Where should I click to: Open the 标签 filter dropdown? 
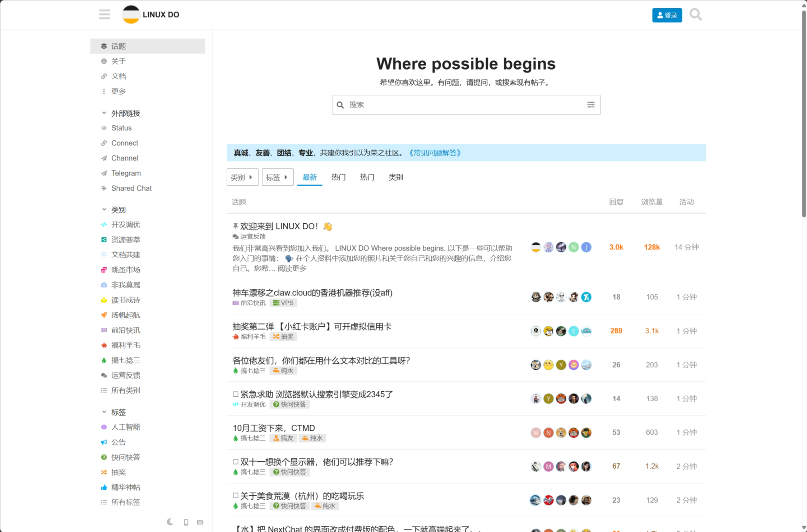tap(277, 177)
